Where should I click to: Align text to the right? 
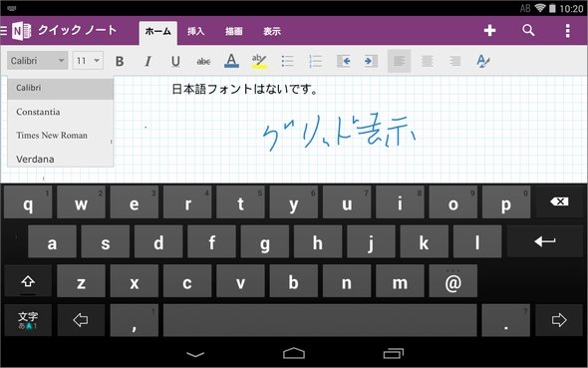click(x=454, y=61)
